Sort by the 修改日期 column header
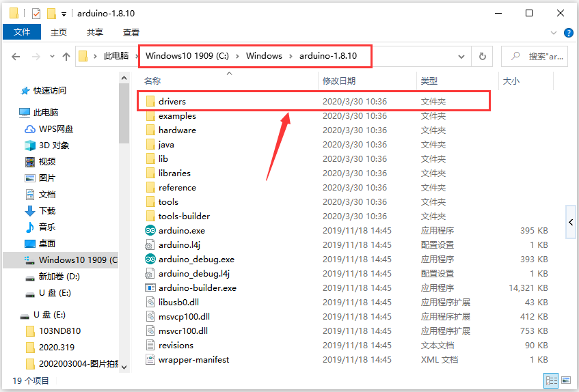 339,81
